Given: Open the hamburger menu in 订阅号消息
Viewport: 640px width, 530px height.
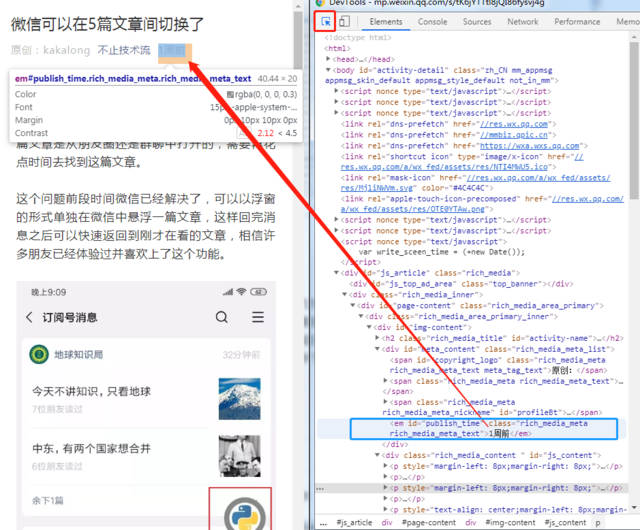Looking at the screenshot, I should pos(258,317).
